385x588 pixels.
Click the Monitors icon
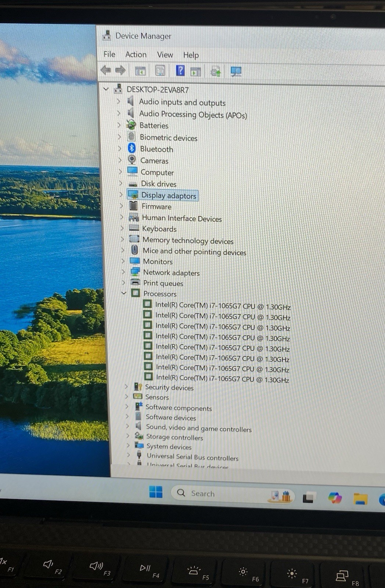point(135,261)
